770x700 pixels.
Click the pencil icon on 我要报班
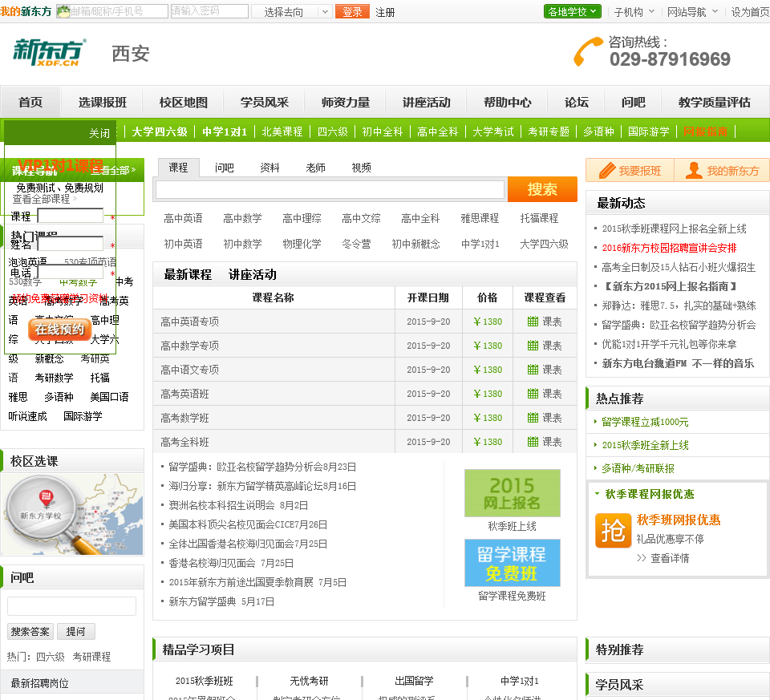pyautogui.click(x=607, y=170)
